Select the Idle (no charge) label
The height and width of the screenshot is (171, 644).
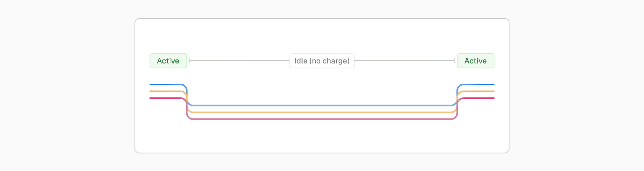click(322, 61)
